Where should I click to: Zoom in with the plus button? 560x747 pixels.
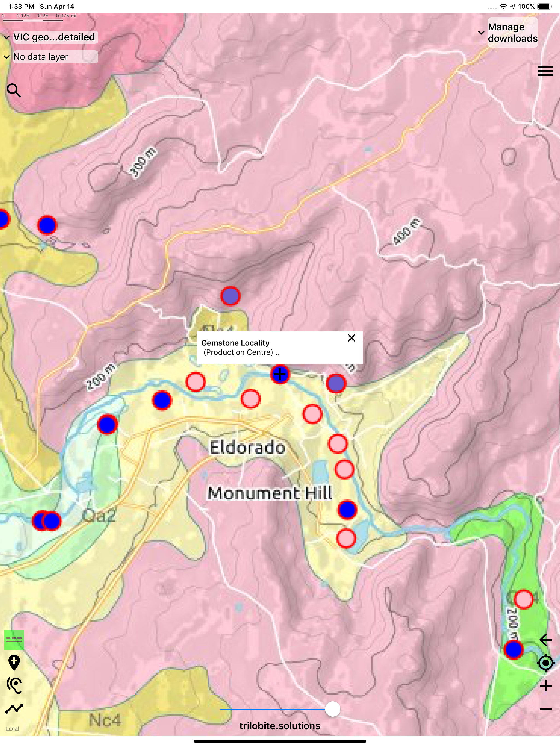coord(546,686)
